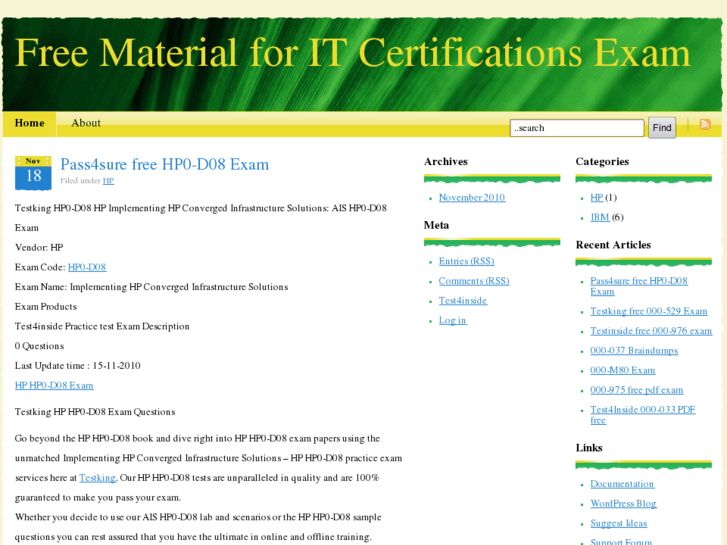Screen dimensions: 727x545
Task: Open the Home menu tab
Action: 30,123
